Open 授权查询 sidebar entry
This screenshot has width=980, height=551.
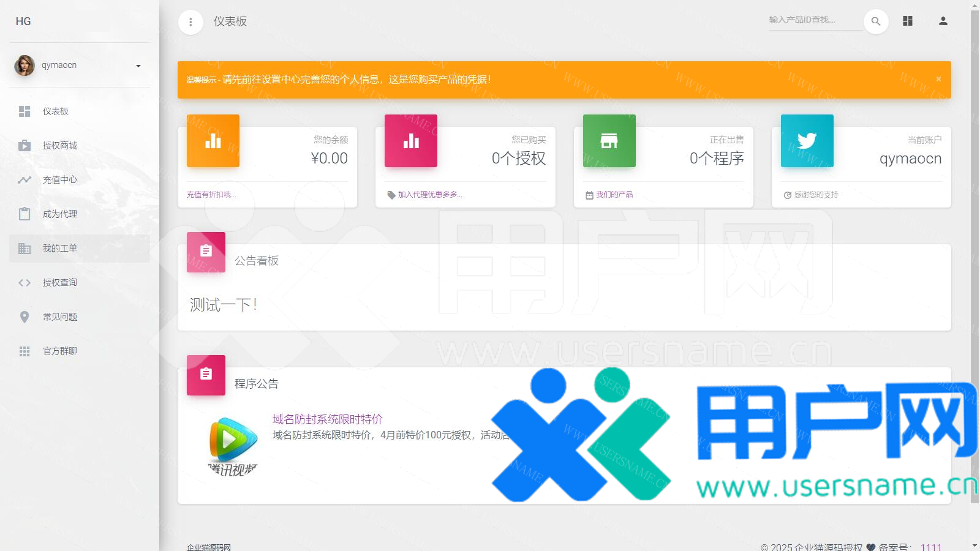[x=59, y=283]
